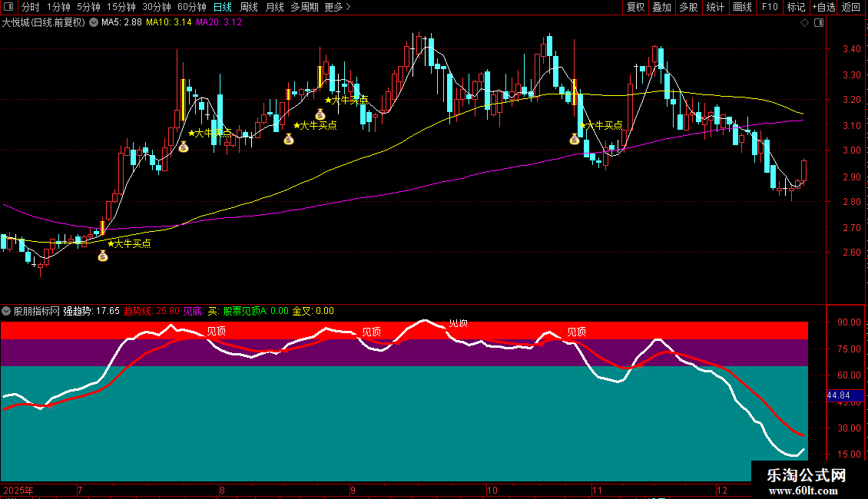Click the money bag icon in early July
Screen dimensions: 868x499
(102, 256)
